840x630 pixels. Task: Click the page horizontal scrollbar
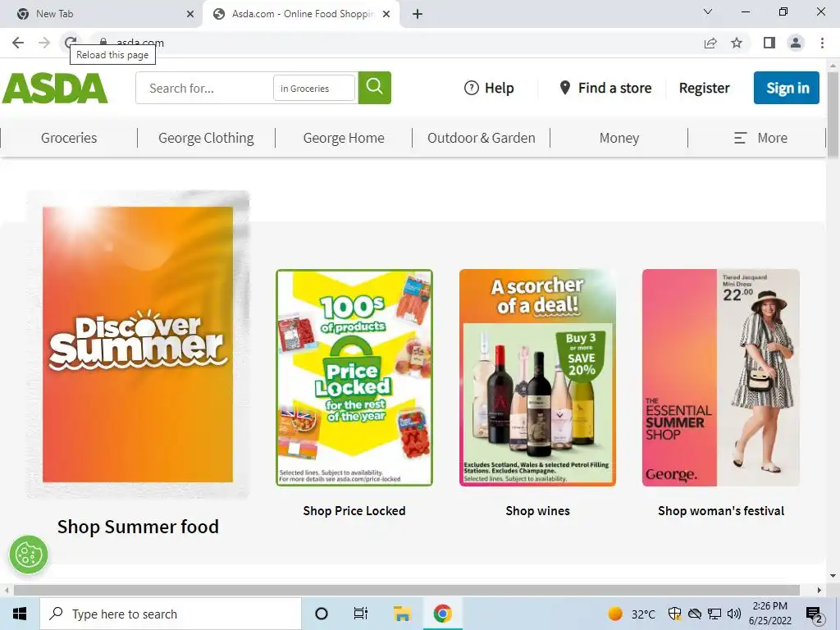coord(407,591)
